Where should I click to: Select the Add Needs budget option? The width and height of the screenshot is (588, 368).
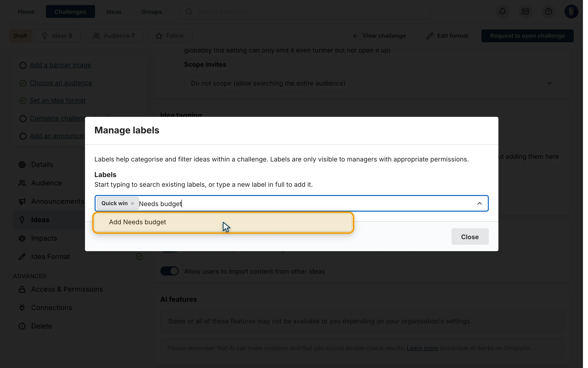point(223,222)
